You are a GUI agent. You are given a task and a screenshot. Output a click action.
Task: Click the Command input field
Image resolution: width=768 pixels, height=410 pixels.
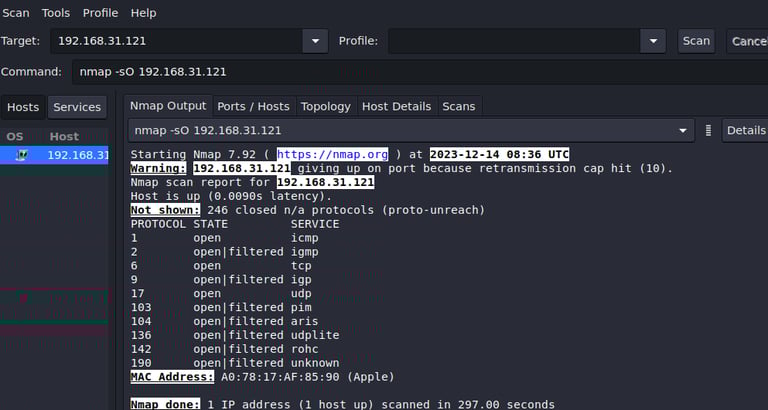pos(420,72)
